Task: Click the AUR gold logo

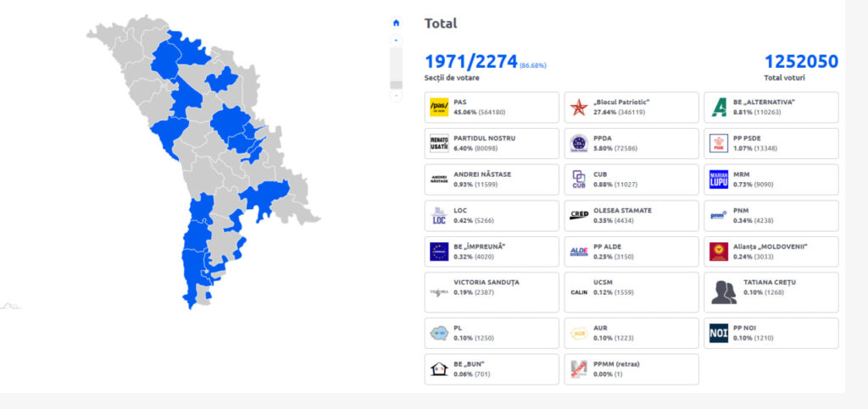Action: pyautogui.click(x=578, y=334)
